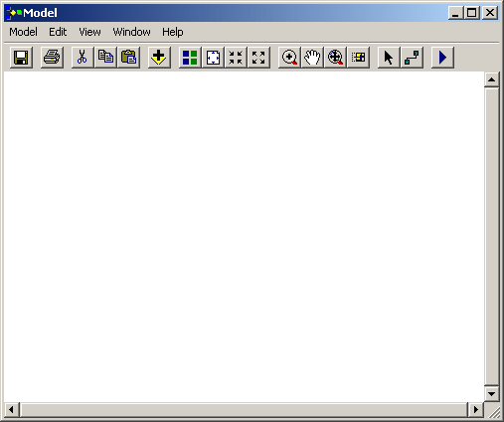Click the Fixed Zoom In arrows icon
The width and height of the screenshot is (504, 422).
236,58
